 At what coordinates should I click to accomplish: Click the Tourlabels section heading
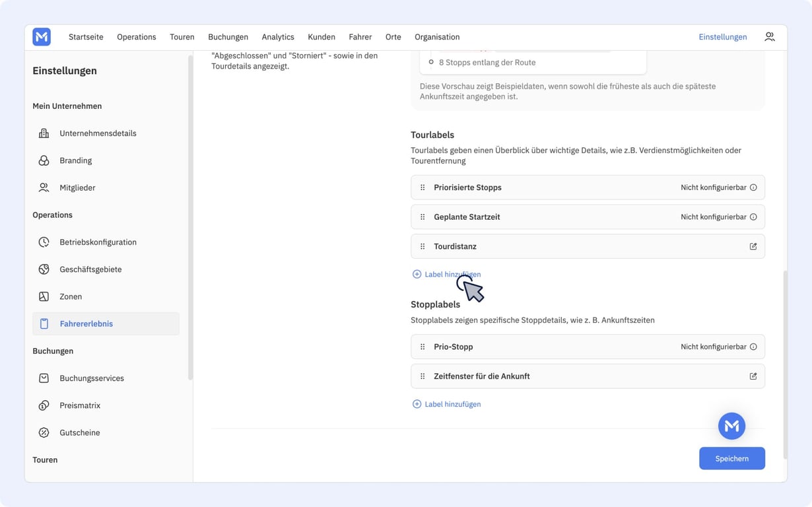(432, 135)
